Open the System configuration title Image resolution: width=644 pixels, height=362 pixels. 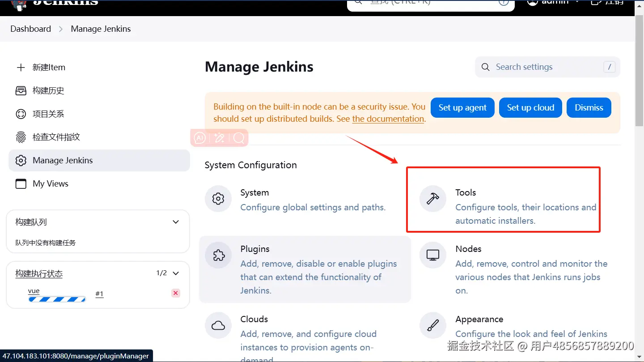tap(254, 193)
